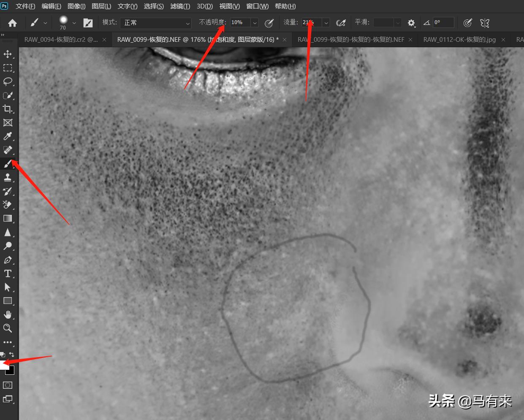Change screen mode button

pyautogui.click(x=8, y=399)
